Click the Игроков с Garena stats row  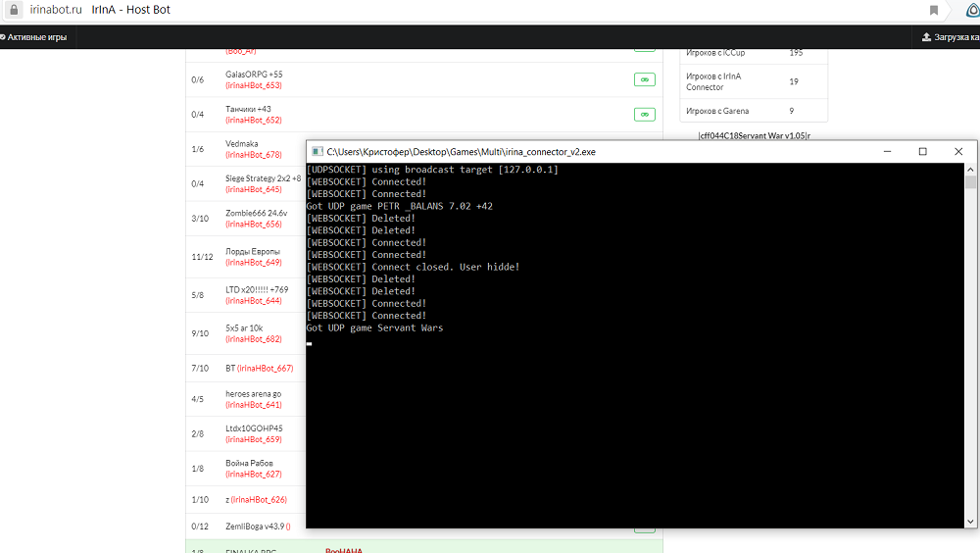[754, 111]
